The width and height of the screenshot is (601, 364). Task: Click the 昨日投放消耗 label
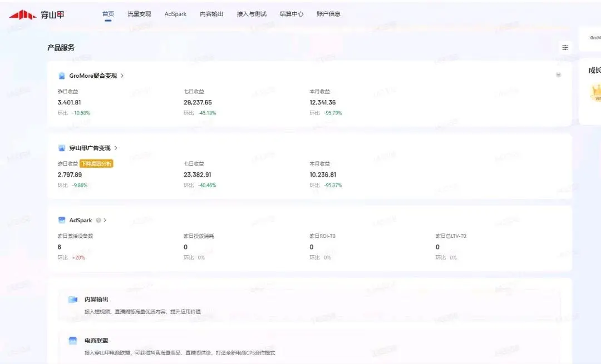tap(199, 236)
